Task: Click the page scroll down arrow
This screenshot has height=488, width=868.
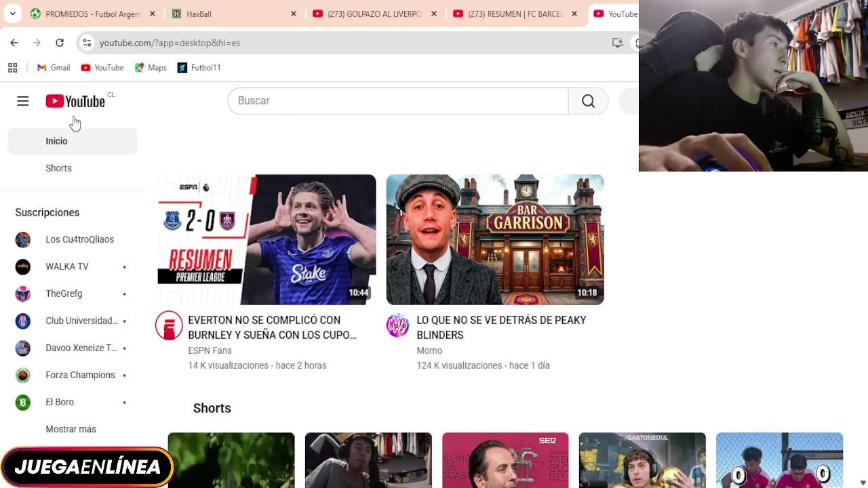Action: point(863,483)
